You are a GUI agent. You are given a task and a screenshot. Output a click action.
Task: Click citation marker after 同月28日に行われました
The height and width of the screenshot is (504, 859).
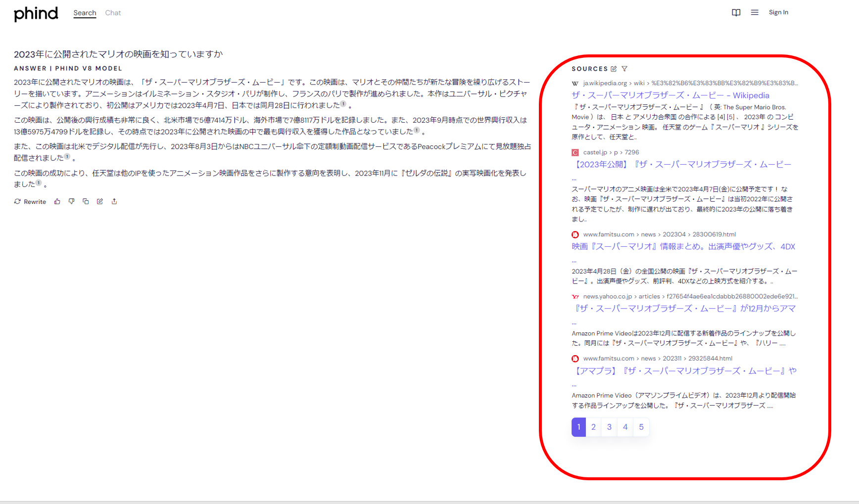coord(343,104)
